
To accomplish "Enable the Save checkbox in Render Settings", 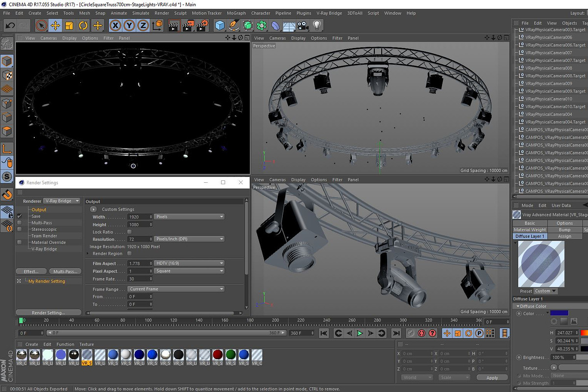I will [x=20, y=216].
